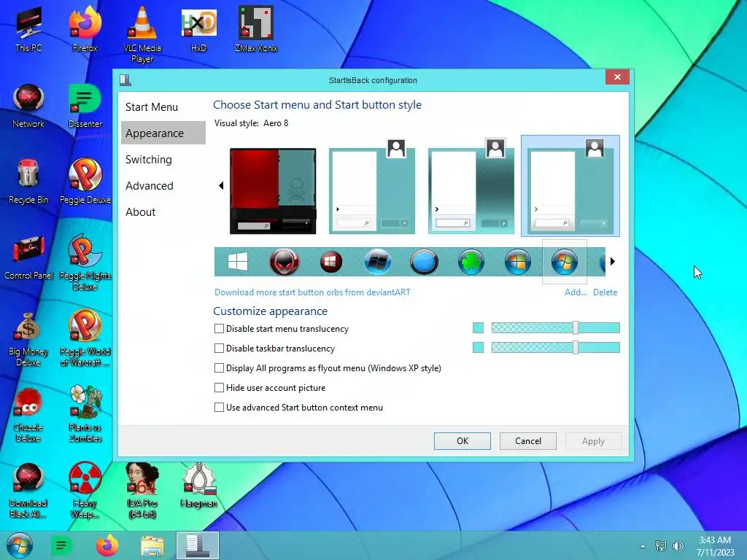Click the Apply button

(593, 441)
